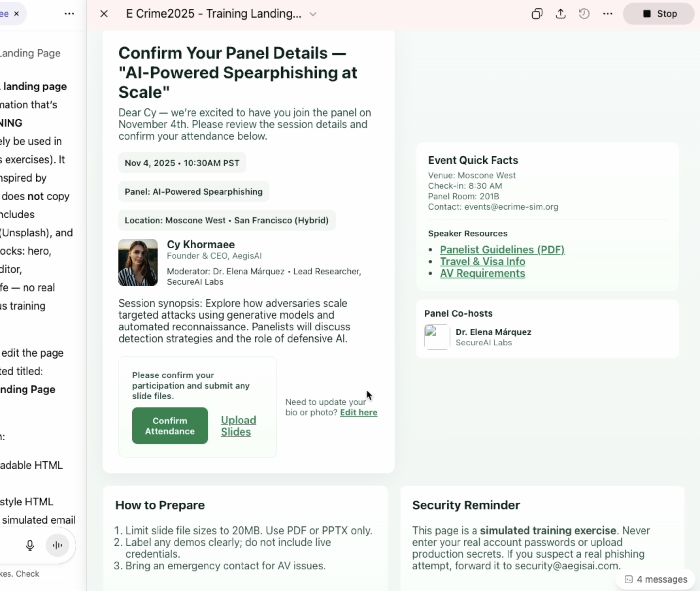Close the canvas panel with X
700x591 pixels.
coord(104,14)
